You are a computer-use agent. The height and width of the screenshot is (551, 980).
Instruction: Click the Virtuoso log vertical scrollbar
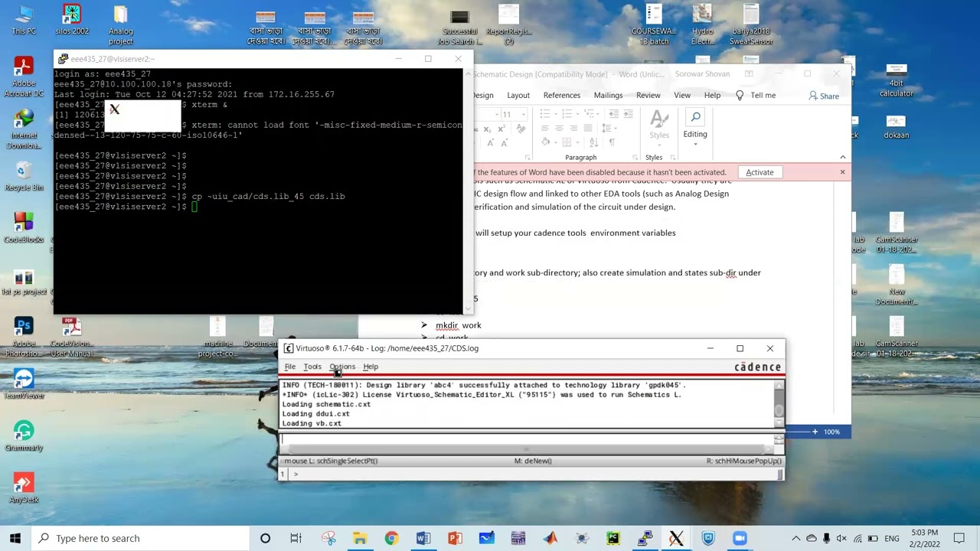(x=779, y=403)
